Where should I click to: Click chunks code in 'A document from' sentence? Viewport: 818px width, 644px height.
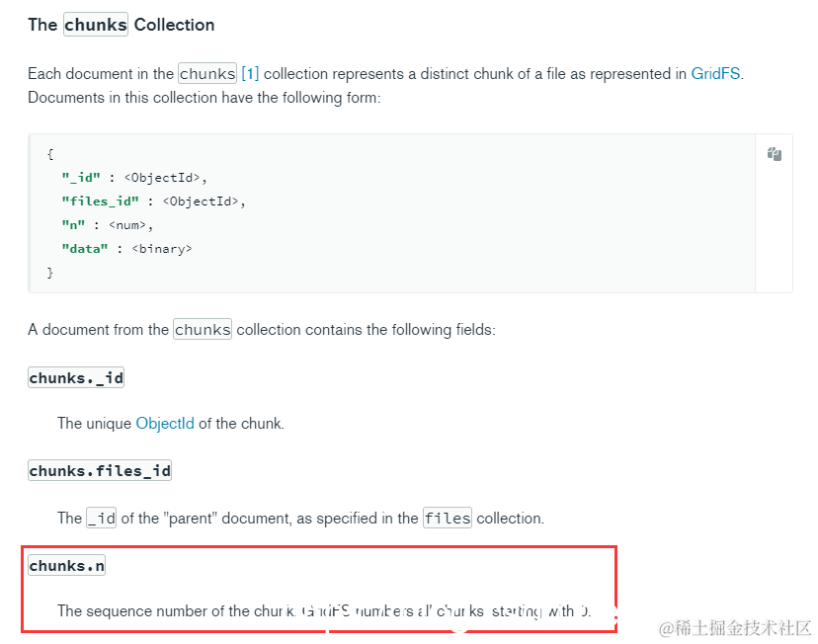(203, 329)
